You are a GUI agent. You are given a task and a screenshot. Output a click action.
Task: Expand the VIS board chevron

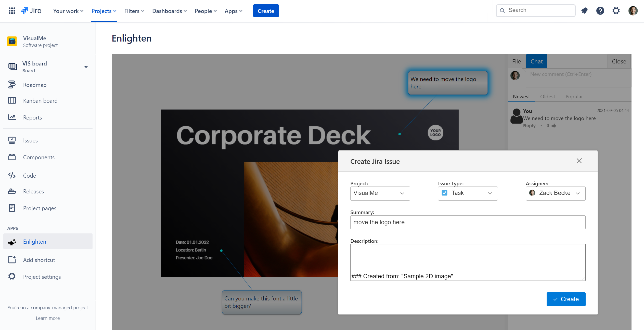(x=86, y=67)
